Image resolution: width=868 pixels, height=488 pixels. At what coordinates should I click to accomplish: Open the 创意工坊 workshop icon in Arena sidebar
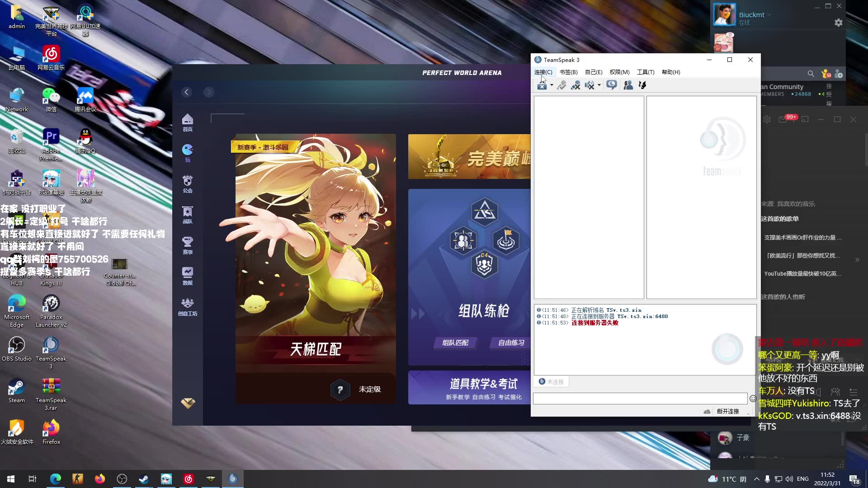188,307
